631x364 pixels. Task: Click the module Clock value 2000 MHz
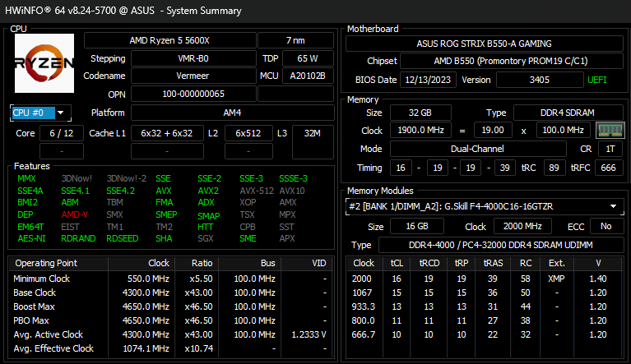[522, 226]
